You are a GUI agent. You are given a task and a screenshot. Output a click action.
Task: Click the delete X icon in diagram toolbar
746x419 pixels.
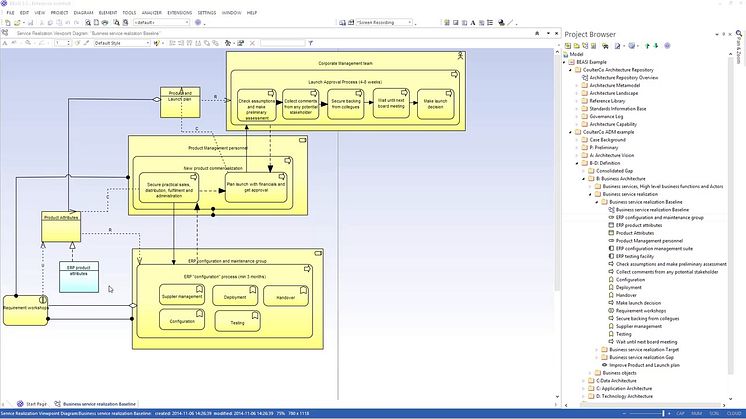(252, 43)
